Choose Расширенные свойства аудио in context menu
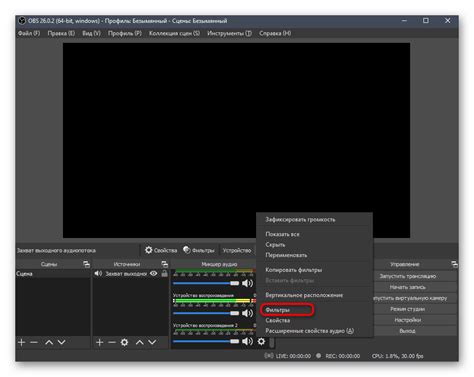Screen dimensions: 474x377 click(x=314, y=331)
